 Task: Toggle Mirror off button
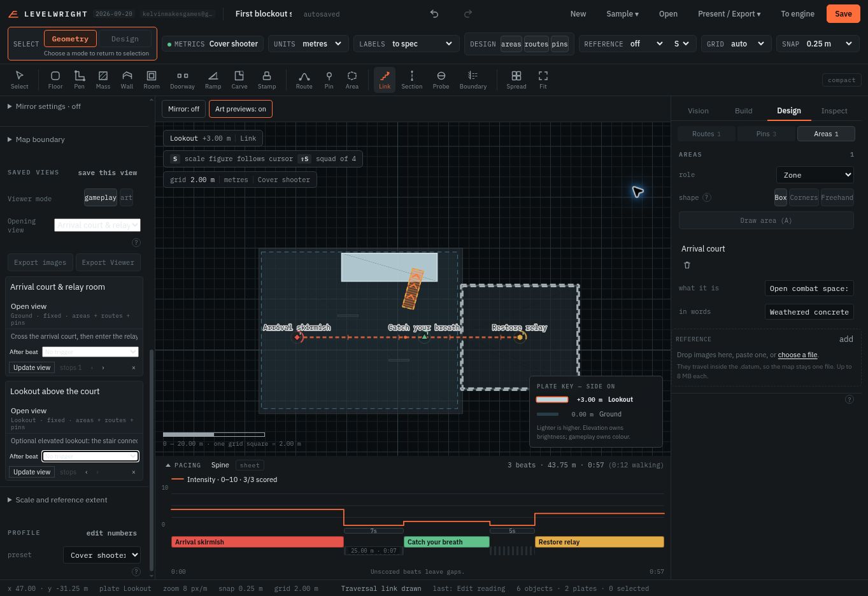[183, 109]
